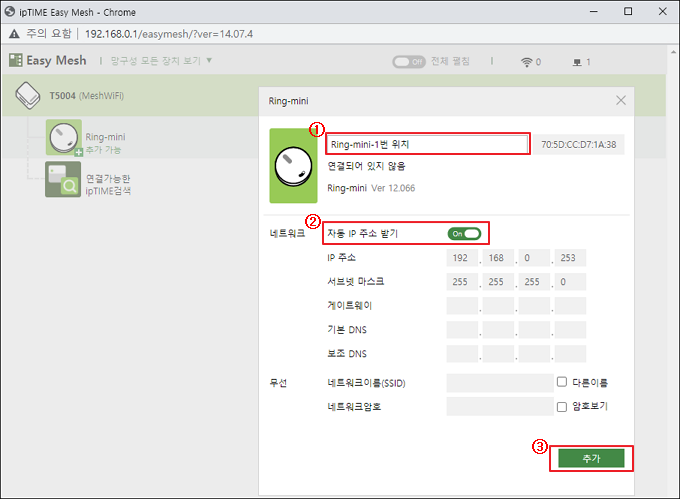Toggle the automatic IP address On switch

click(464, 234)
